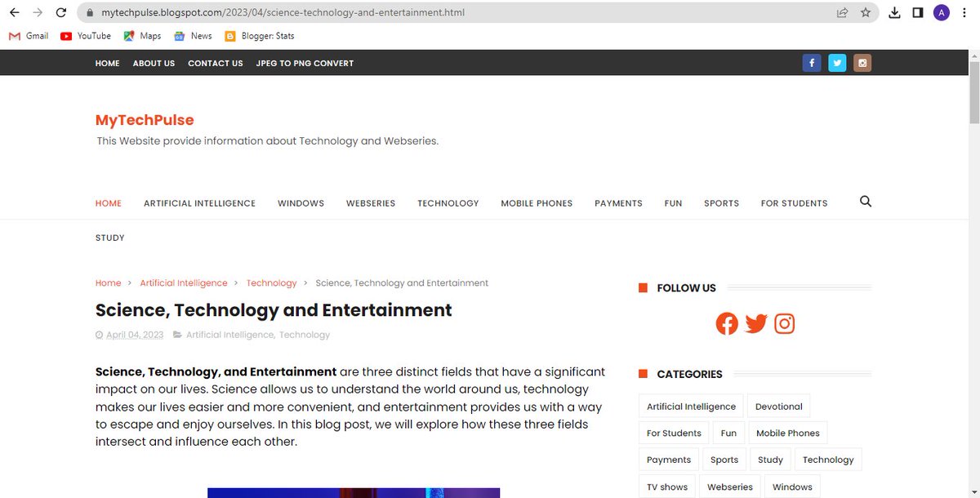Select WEBSERIES nav item
Image resolution: width=980 pixels, height=498 pixels.
pyautogui.click(x=371, y=203)
